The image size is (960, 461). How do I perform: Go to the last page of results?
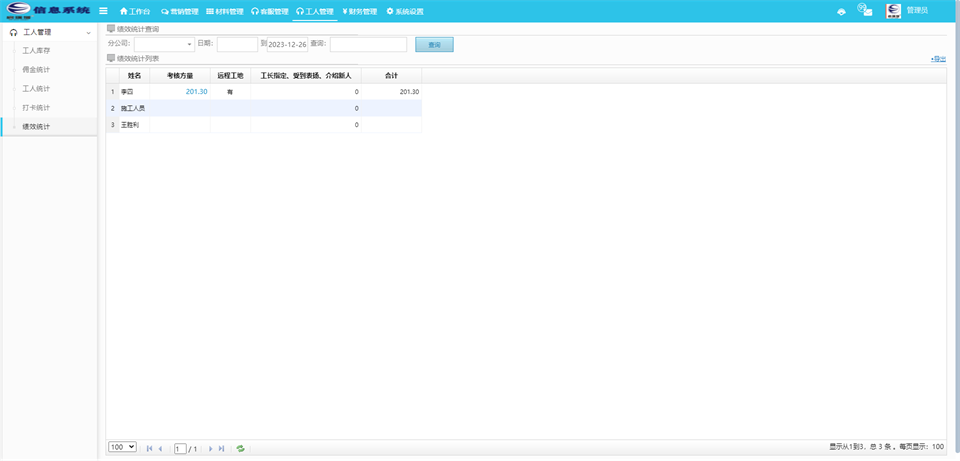pos(221,449)
